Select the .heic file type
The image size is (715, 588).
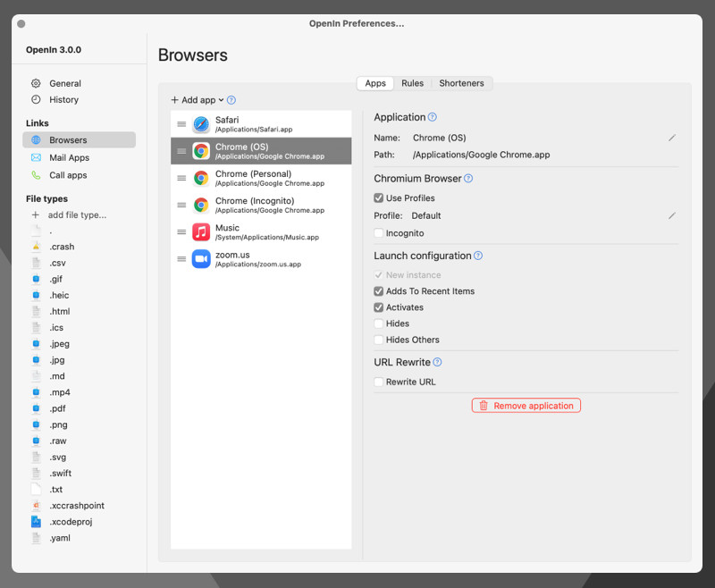coord(59,296)
